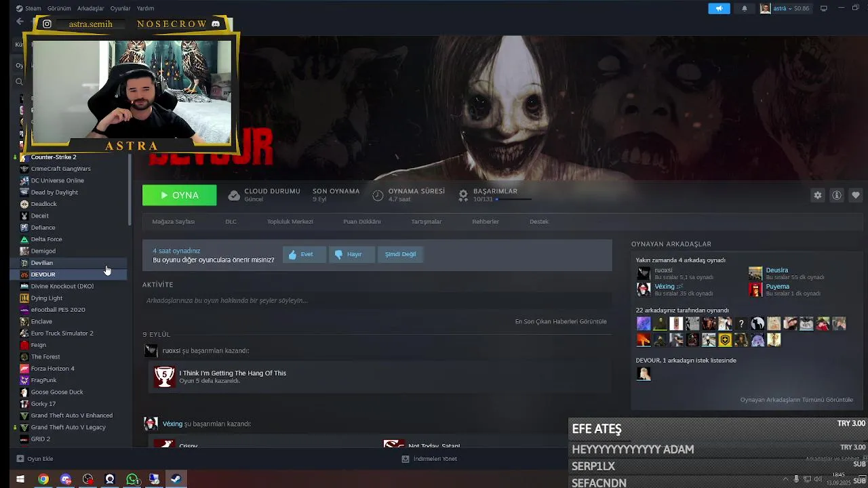Click the thumbs-down Hayır button
868x488 pixels.
[351, 254]
